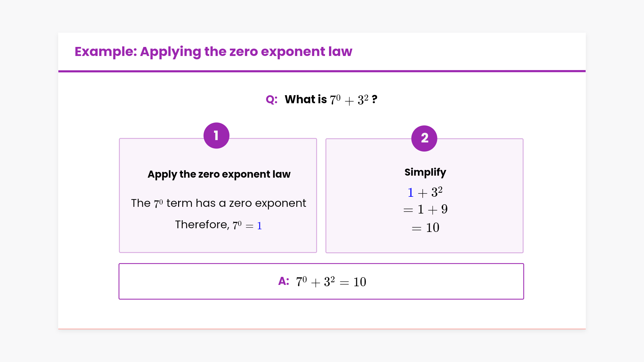Click the blue 1 after "Therefore" equation

click(x=259, y=226)
